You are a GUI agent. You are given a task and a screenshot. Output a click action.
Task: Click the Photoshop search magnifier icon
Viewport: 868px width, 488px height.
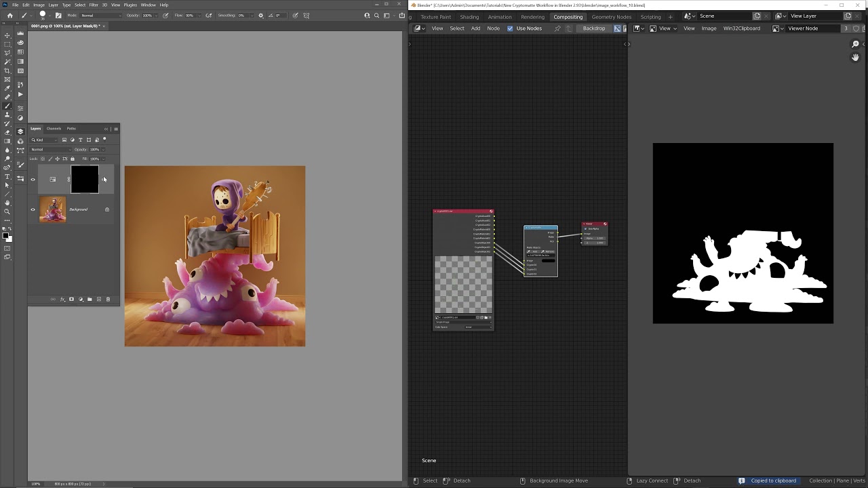click(x=376, y=15)
